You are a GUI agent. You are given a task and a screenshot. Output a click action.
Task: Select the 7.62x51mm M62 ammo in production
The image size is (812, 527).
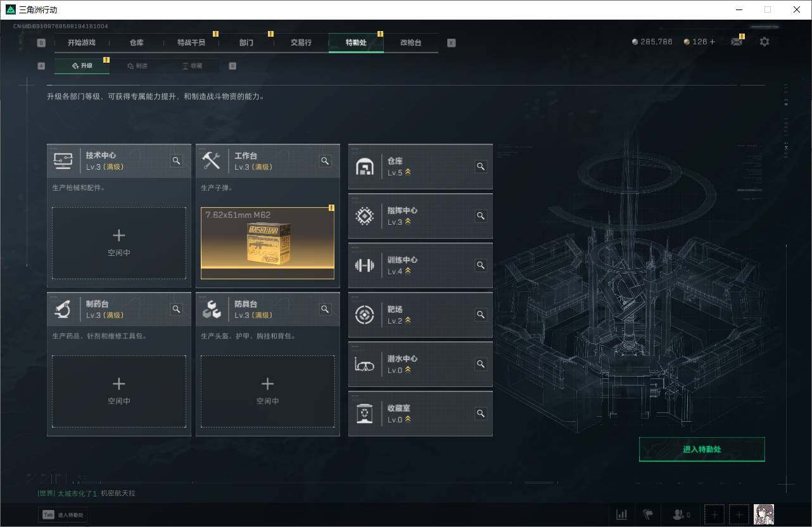coord(267,243)
